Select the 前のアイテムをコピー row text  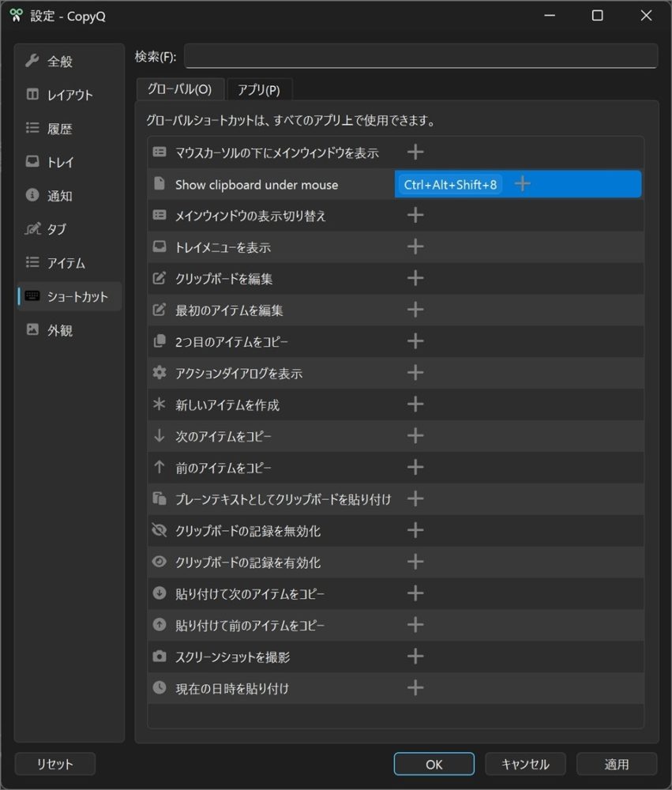pyautogui.click(x=223, y=468)
